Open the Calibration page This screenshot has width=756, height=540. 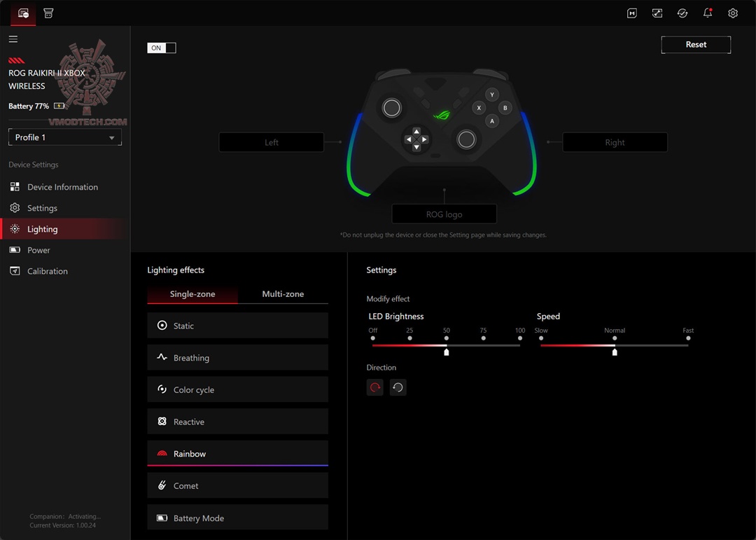pyautogui.click(x=48, y=271)
